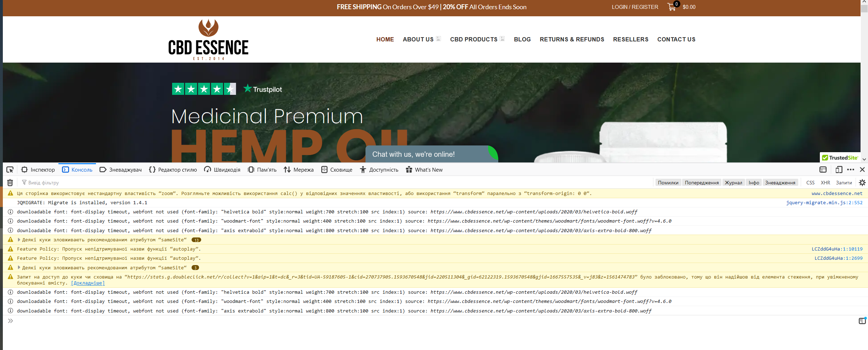Switch to the Швидкодія tab

click(x=222, y=170)
